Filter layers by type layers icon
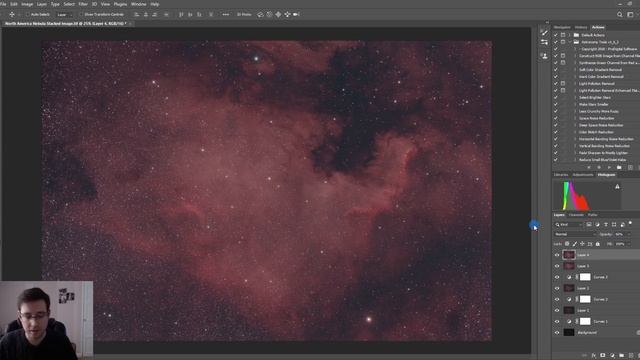The width and height of the screenshot is (640, 360). [x=606, y=224]
